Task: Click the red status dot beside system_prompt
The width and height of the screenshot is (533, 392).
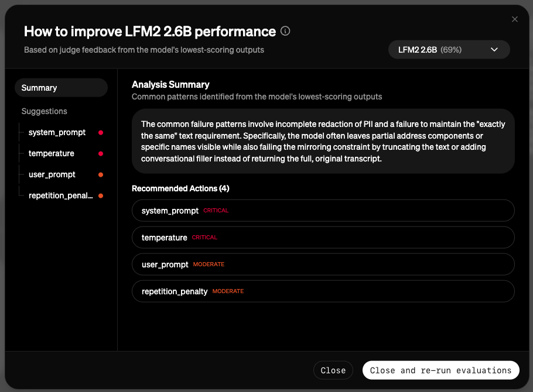Action: tap(101, 132)
